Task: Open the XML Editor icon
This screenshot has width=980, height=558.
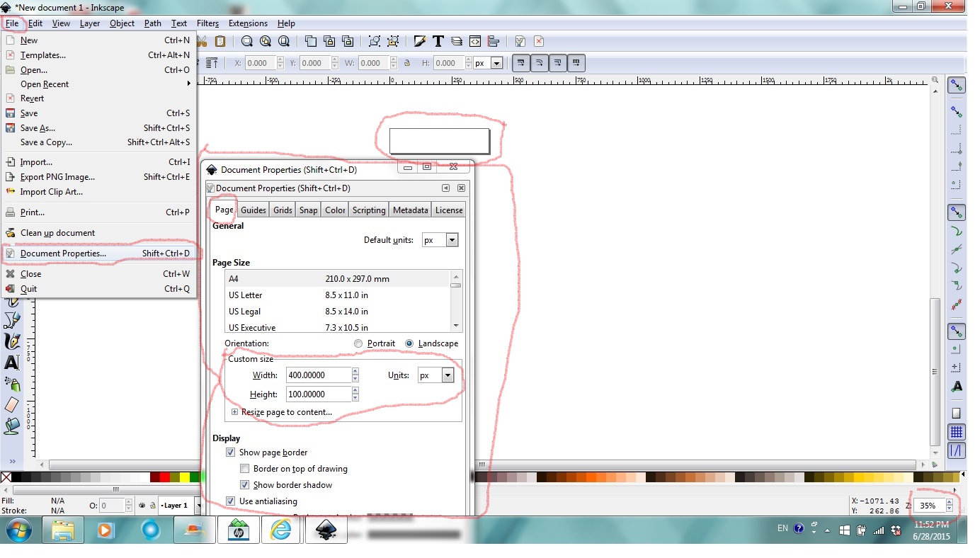Action: click(x=475, y=41)
